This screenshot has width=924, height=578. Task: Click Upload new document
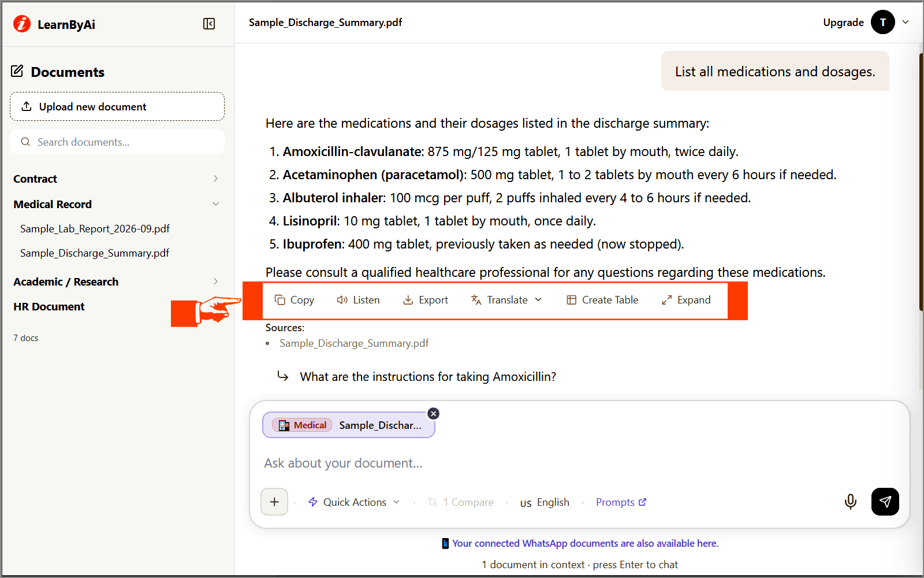(x=117, y=106)
